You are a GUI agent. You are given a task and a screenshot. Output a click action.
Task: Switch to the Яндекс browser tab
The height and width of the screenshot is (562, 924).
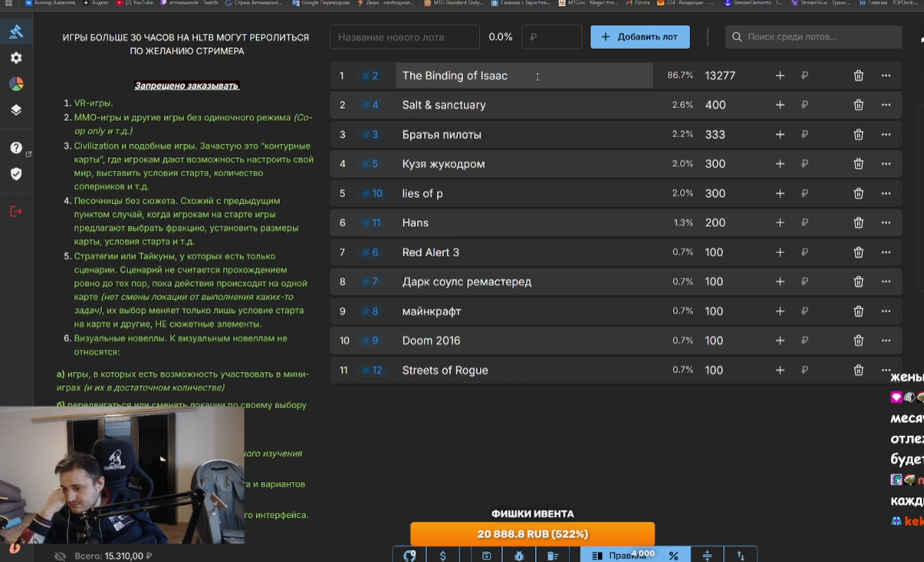pyautogui.click(x=95, y=3)
